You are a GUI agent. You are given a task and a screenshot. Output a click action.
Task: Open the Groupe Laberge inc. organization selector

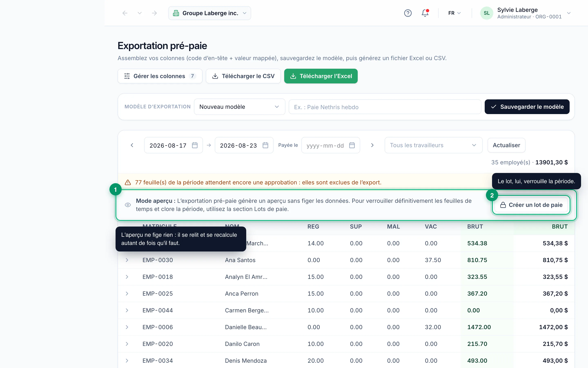[209, 13]
